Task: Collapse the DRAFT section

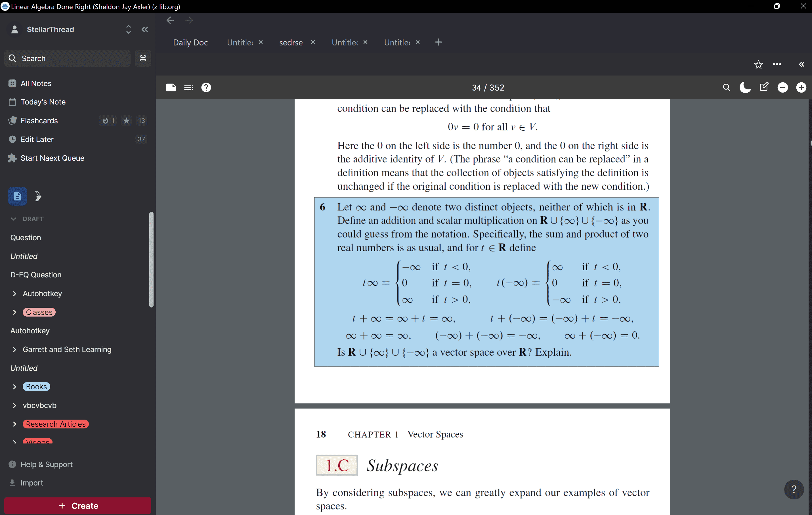Action: click(x=14, y=219)
